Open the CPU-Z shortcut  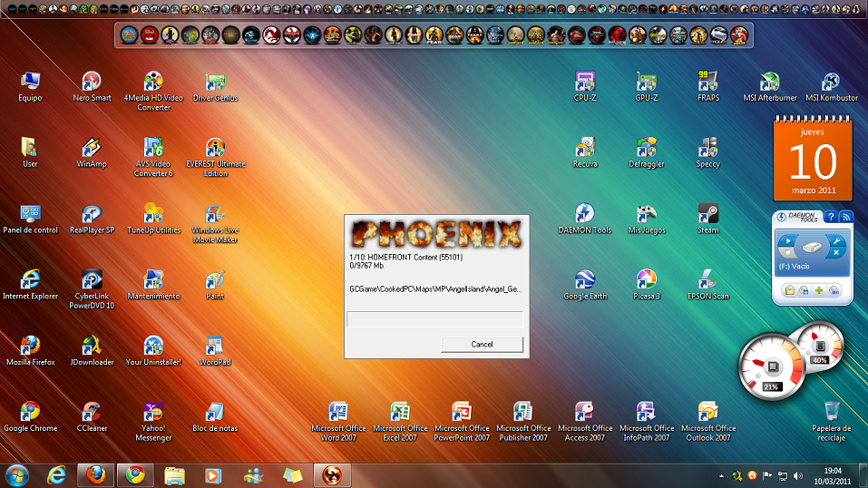[585, 87]
